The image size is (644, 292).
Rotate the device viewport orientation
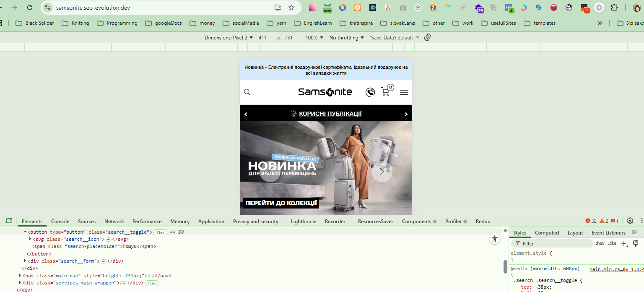pyautogui.click(x=428, y=37)
